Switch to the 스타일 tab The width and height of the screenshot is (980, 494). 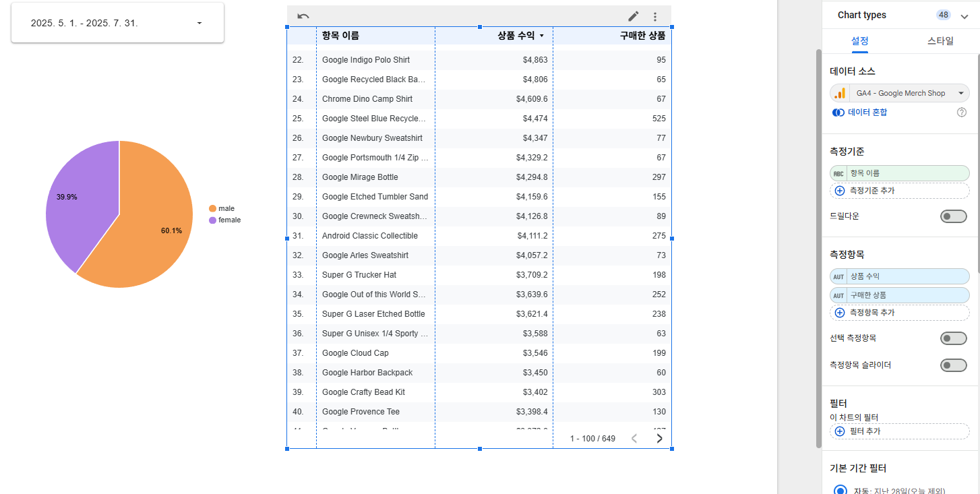coord(940,40)
